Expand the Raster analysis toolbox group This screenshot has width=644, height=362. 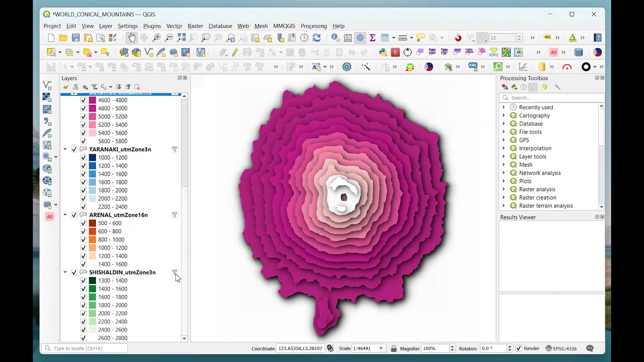point(504,189)
